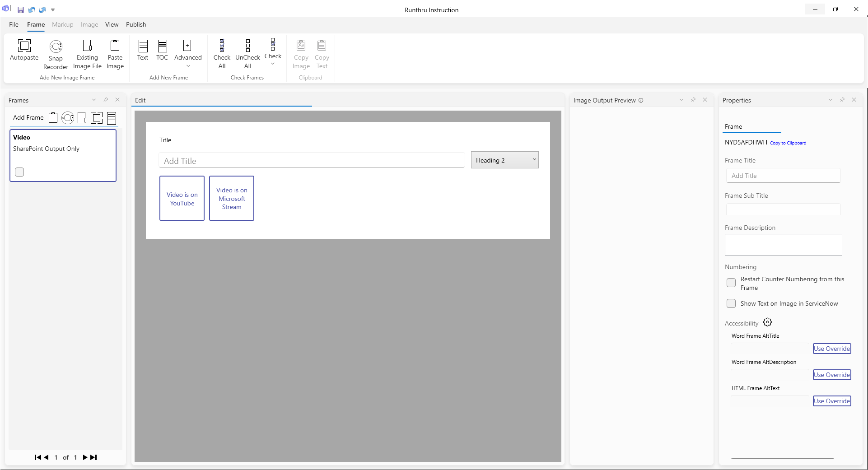Click Copy to Clipboard link

[788, 143]
